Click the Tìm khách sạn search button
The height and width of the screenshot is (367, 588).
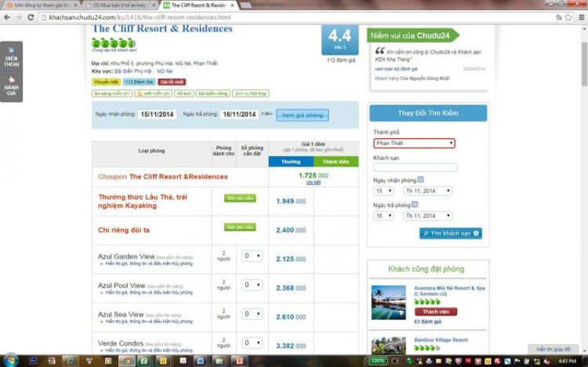tap(450, 234)
